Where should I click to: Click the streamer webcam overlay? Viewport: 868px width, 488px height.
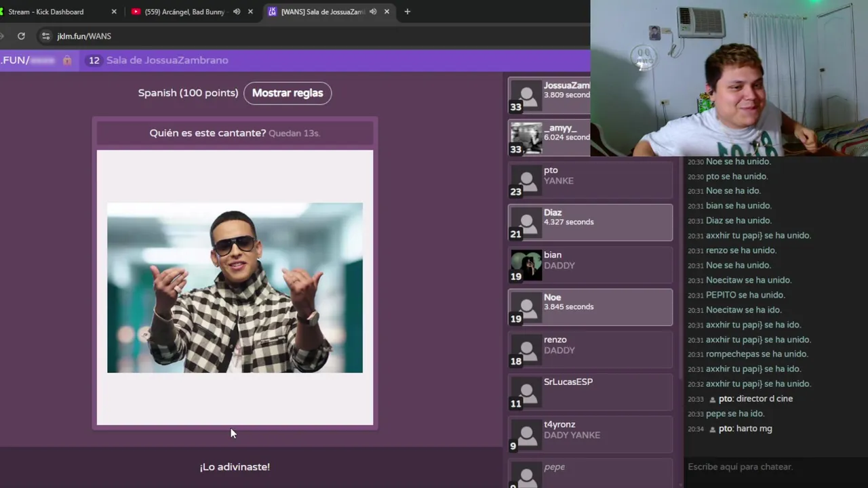pyautogui.click(x=729, y=78)
